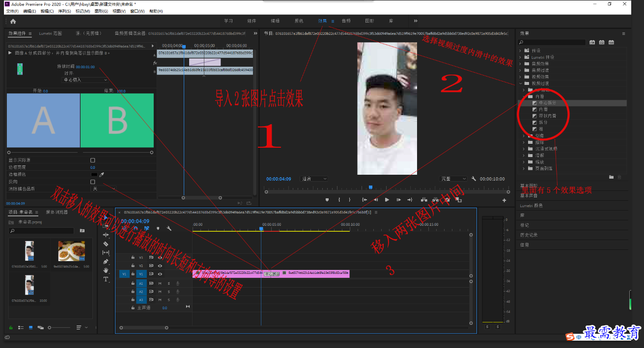Select the Ripple Edit tool
Screen dimensions: 644x348
tap(106, 235)
